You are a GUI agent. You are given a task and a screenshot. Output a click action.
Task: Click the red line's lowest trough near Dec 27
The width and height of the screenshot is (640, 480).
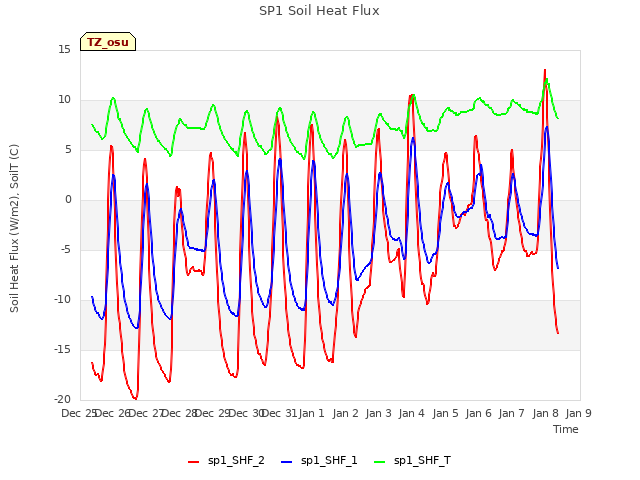(x=135, y=398)
